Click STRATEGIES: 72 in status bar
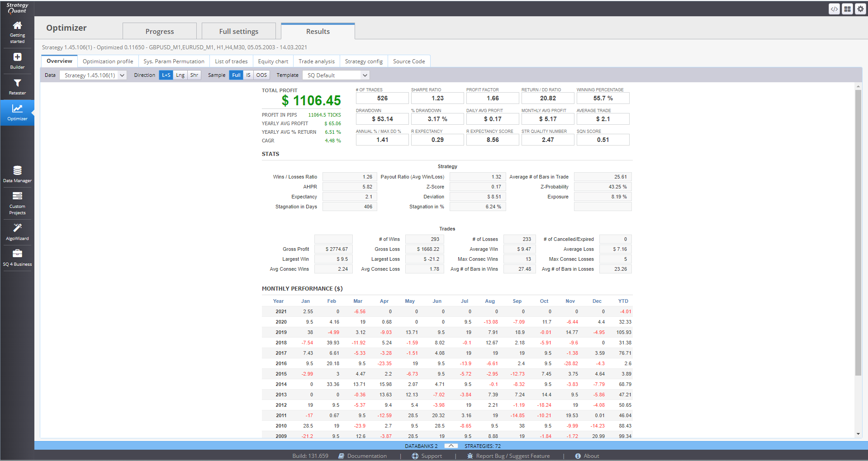868x461 pixels. pyautogui.click(x=483, y=446)
